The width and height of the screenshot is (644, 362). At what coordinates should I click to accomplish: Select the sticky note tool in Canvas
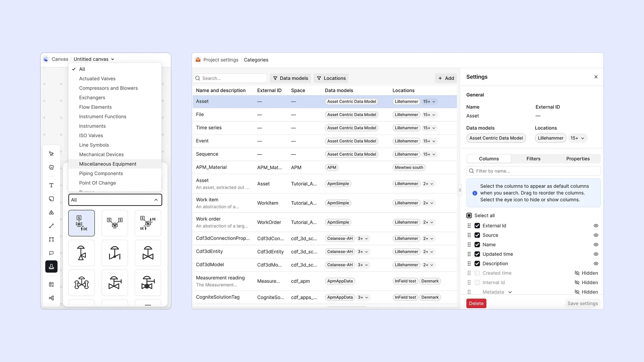[x=51, y=199]
